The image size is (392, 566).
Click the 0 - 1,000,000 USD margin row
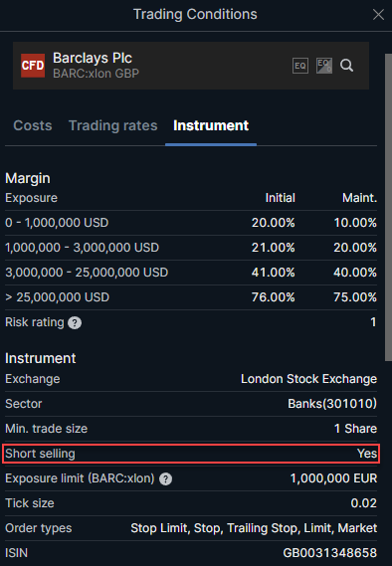(191, 223)
